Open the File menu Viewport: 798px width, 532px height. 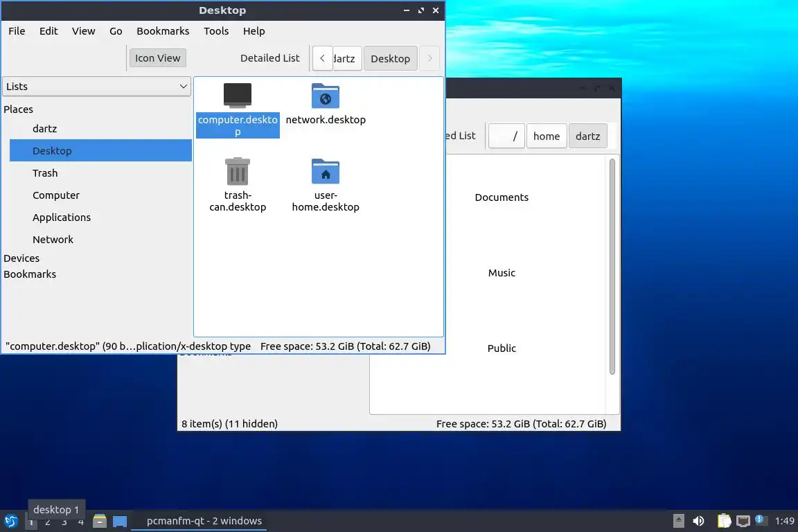click(x=17, y=31)
